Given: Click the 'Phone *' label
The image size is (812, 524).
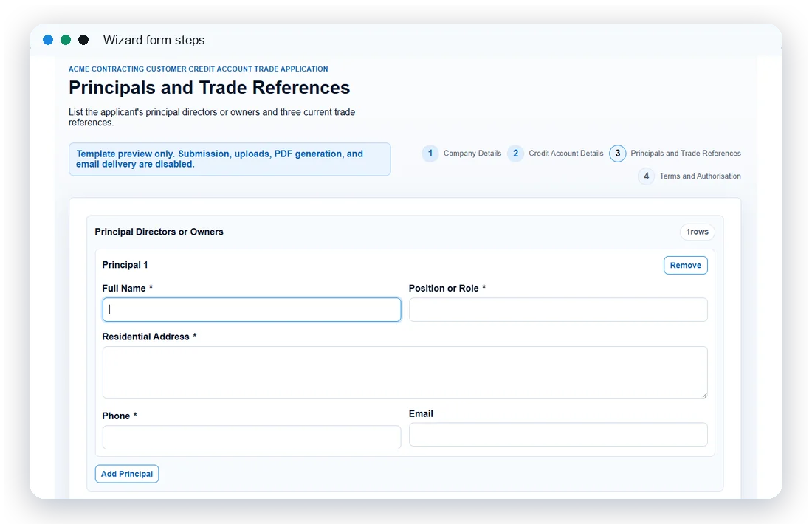Looking at the screenshot, I should pos(120,416).
